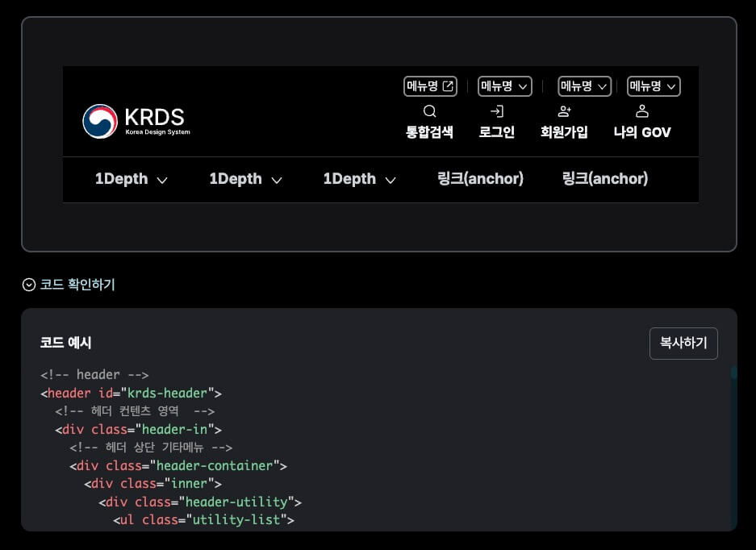Expand the 메뉴명 dropdown above 로그인
The width and height of the screenshot is (756, 550).
pos(505,86)
